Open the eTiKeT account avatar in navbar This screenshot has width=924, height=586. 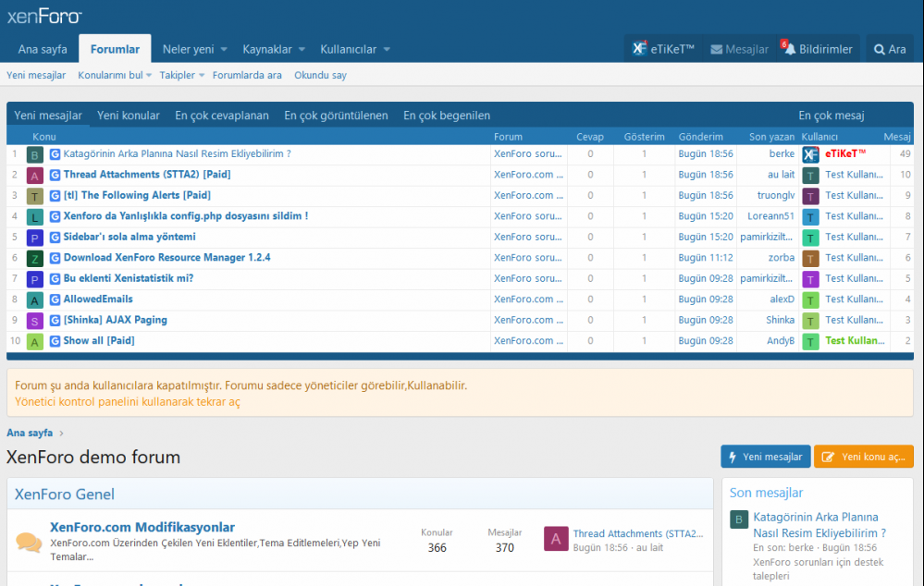click(639, 49)
